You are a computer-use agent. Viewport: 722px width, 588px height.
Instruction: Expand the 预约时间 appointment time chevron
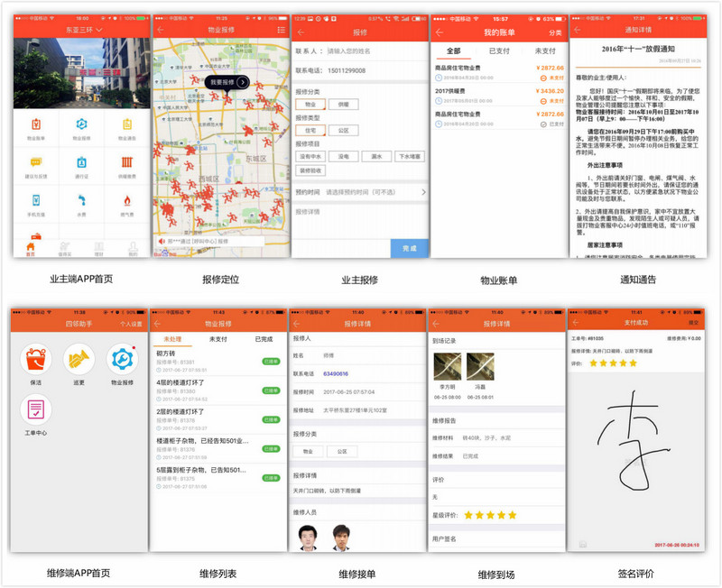(422, 190)
